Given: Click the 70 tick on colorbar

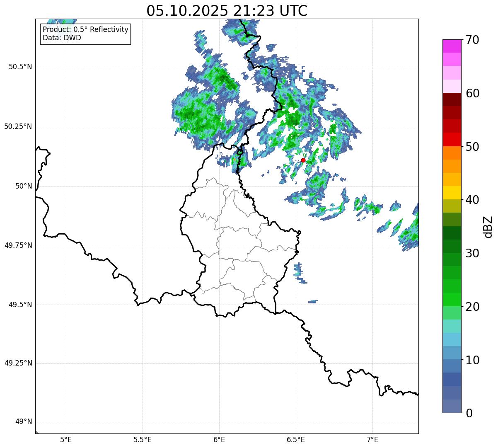Looking at the screenshot, I should tap(473, 40).
